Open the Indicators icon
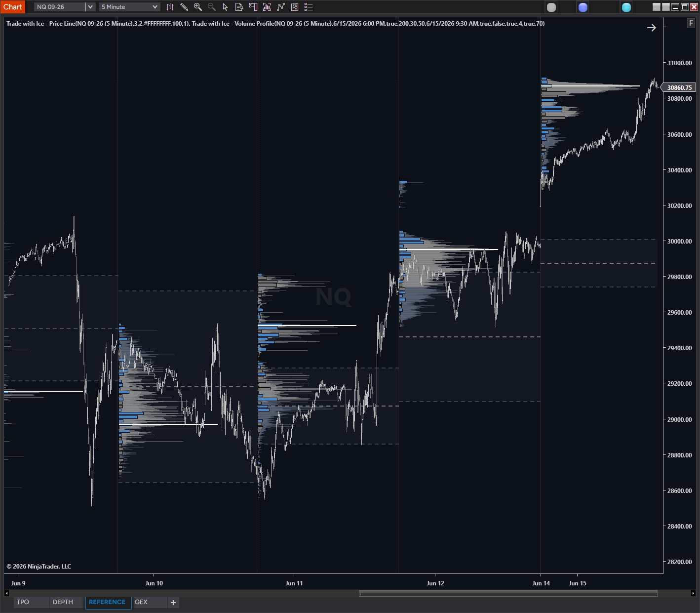Screen dimensions: 700x613 pyautogui.click(x=281, y=7)
